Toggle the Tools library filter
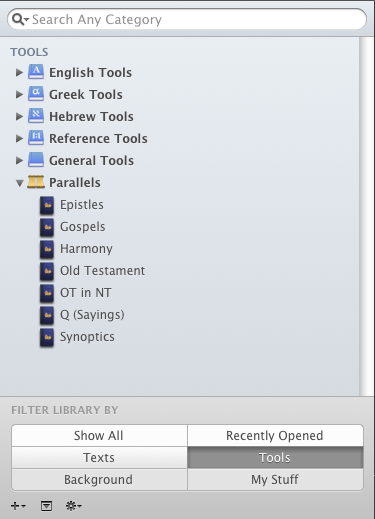The image size is (375, 519). point(275,458)
